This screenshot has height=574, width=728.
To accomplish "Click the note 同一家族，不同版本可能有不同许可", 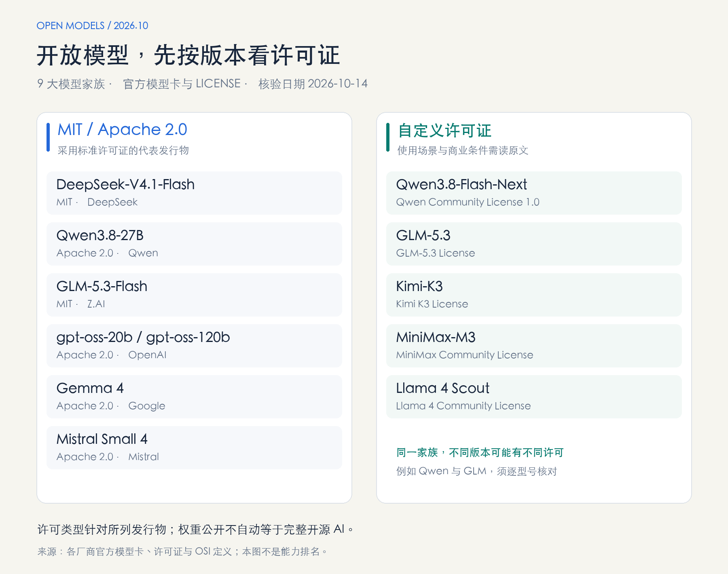I will coord(480,452).
